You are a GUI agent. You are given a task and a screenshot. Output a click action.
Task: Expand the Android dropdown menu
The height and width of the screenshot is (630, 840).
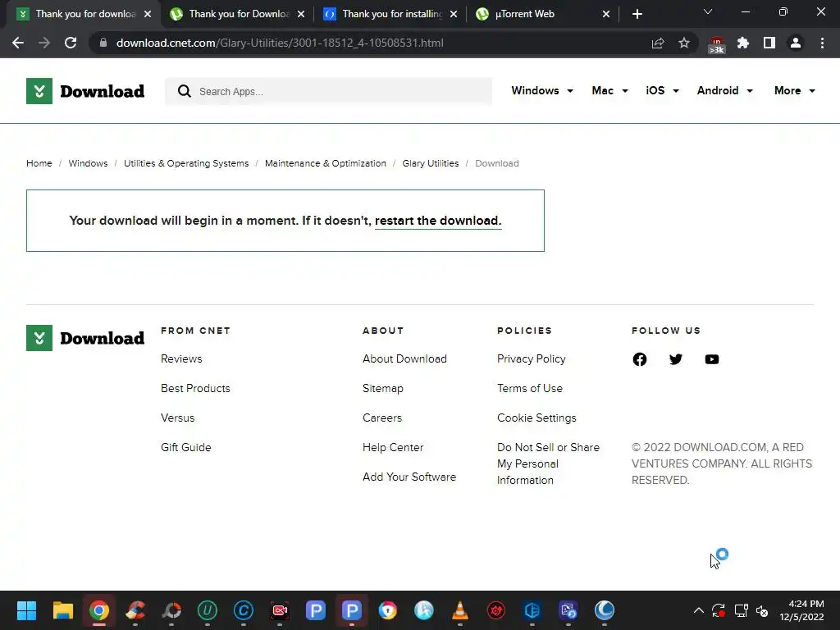[725, 90]
